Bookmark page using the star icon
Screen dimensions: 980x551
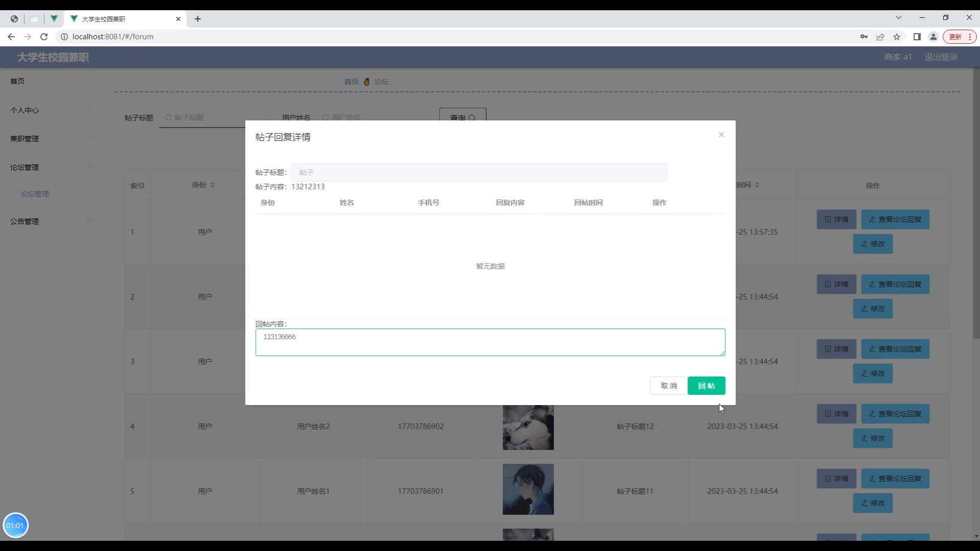(x=897, y=37)
